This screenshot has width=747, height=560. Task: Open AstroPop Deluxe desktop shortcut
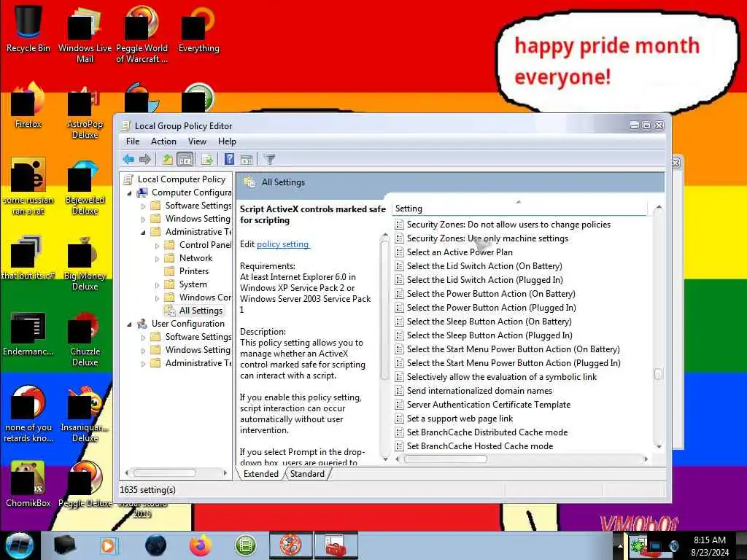(x=85, y=112)
